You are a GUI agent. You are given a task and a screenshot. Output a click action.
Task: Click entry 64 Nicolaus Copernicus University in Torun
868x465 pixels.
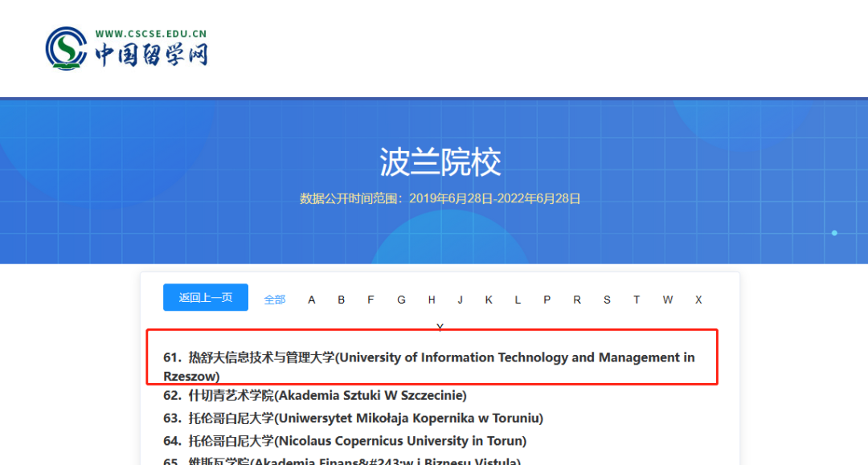345,441
